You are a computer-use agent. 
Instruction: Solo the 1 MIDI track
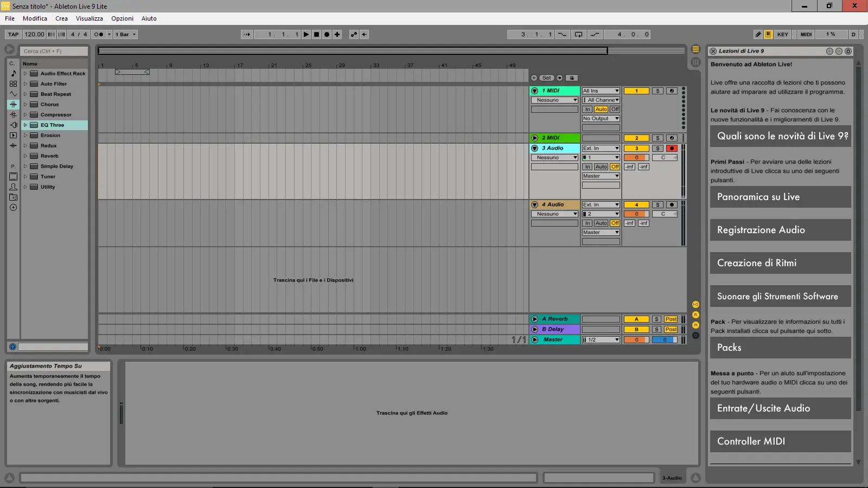pyautogui.click(x=658, y=91)
